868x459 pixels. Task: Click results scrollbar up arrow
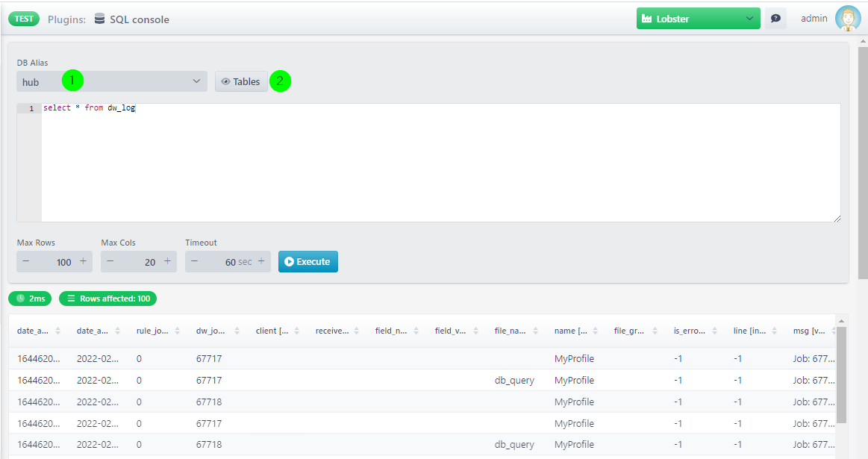tap(841, 321)
